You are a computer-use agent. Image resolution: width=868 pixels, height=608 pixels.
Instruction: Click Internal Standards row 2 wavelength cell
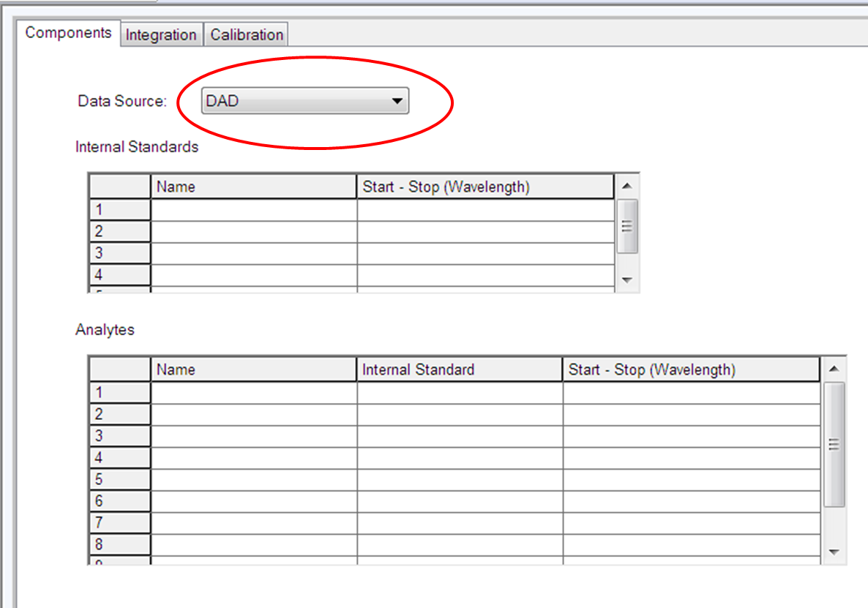point(485,232)
